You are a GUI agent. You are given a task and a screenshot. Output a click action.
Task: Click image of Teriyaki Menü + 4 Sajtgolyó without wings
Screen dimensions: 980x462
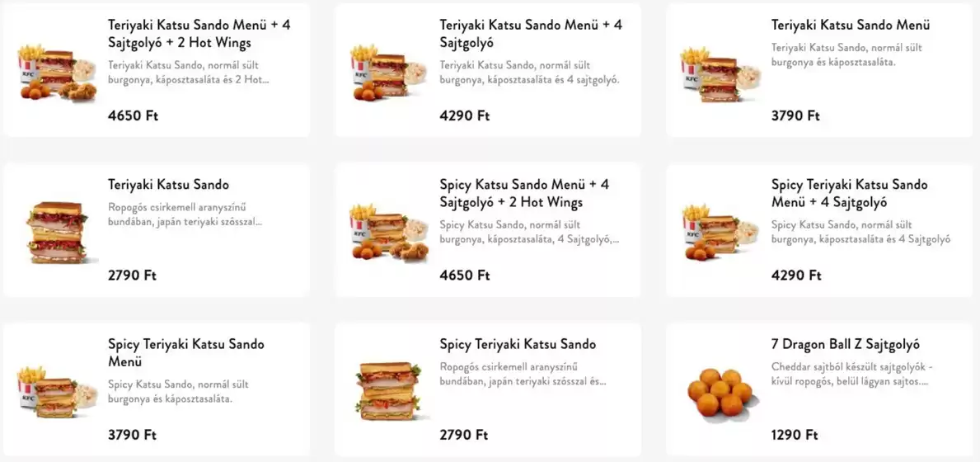pyautogui.click(x=387, y=73)
